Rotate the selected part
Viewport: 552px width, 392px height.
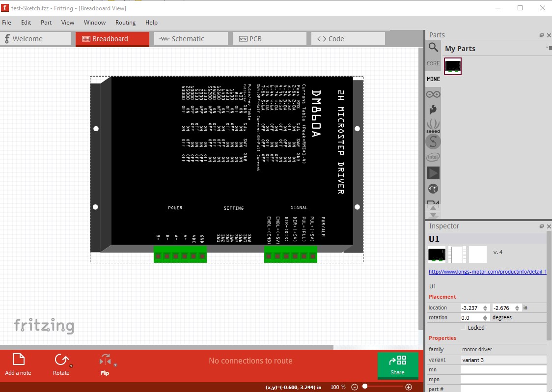61,365
